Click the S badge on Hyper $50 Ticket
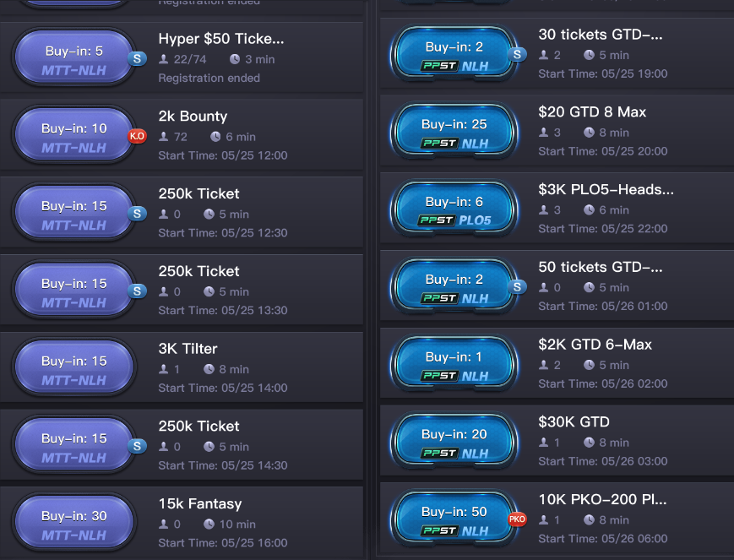 (136, 58)
